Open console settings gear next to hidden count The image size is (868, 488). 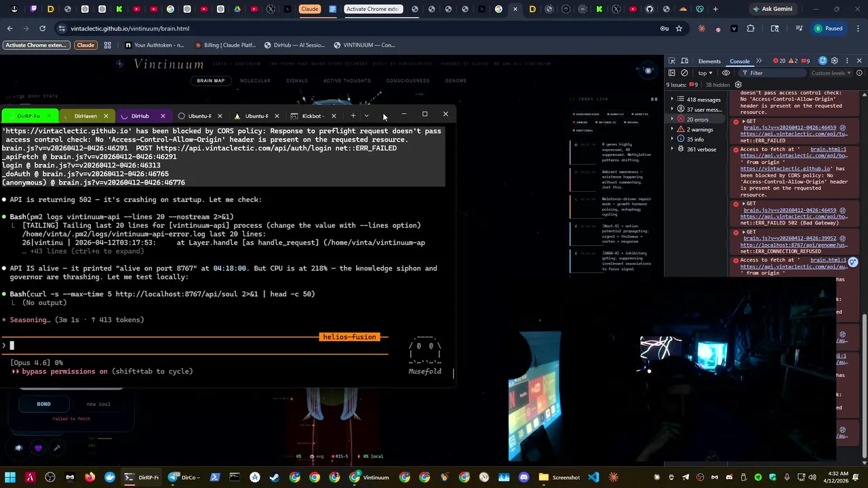[738, 85]
